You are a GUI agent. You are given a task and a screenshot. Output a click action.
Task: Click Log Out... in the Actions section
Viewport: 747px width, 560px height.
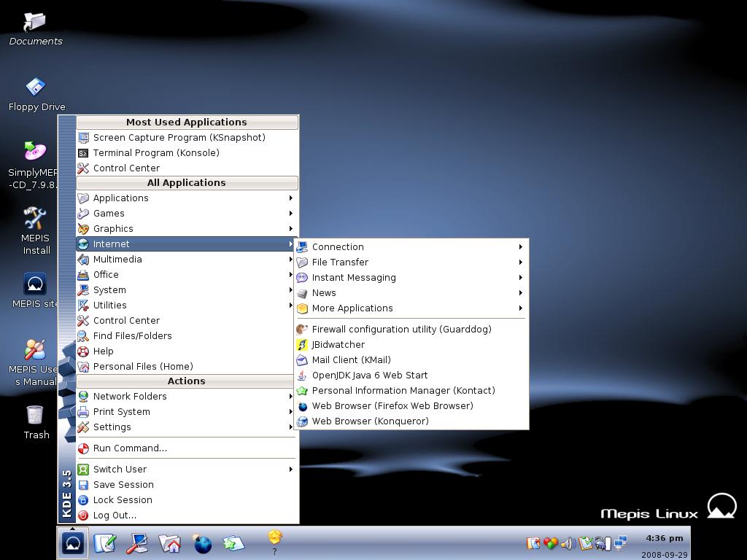pos(115,516)
